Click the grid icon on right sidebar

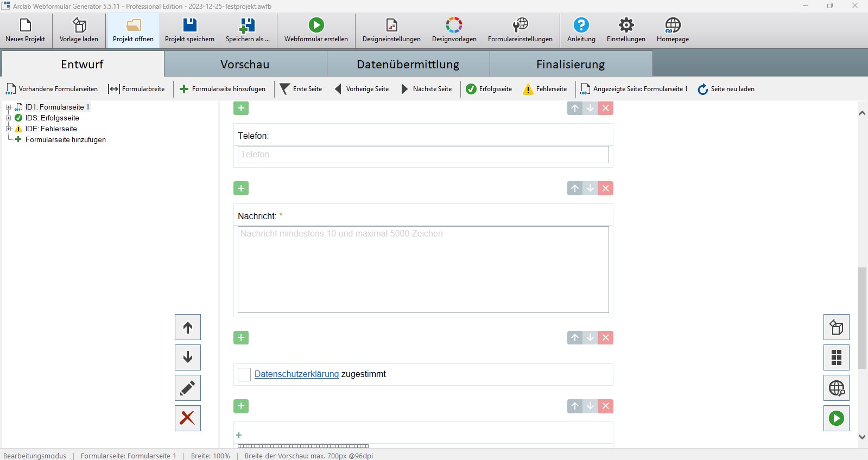836,357
